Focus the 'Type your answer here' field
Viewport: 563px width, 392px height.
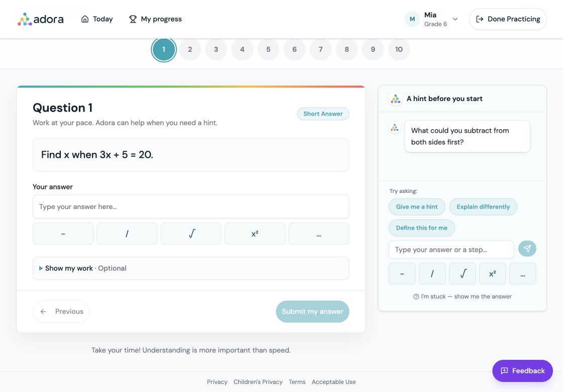191,207
